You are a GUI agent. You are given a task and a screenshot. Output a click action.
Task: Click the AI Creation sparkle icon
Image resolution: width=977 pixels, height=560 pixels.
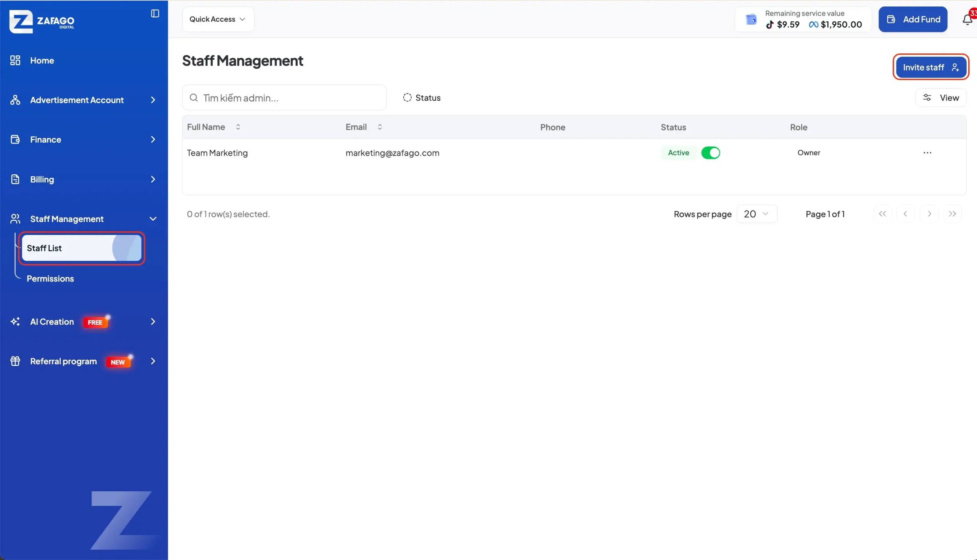pos(15,322)
